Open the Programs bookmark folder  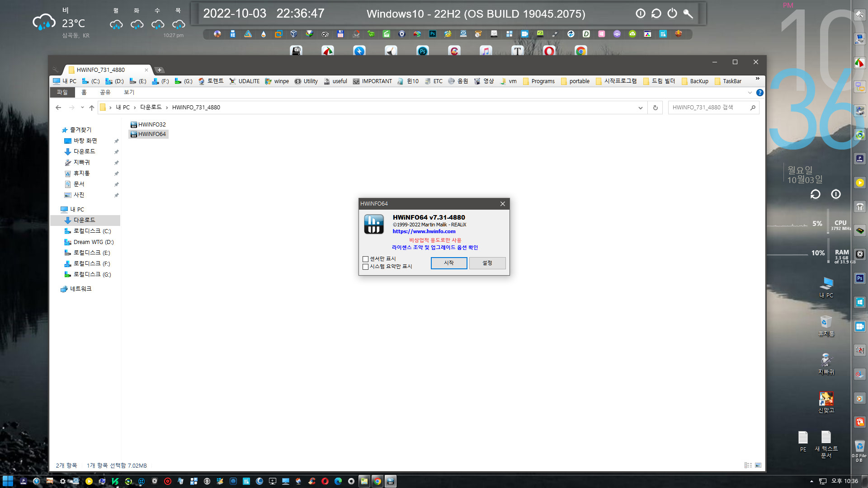click(x=539, y=81)
